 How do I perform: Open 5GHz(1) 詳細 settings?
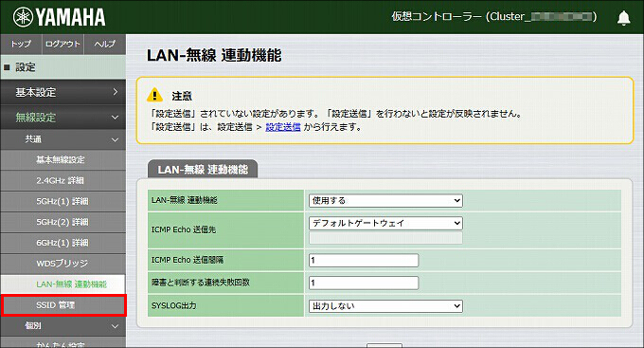[x=63, y=201]
